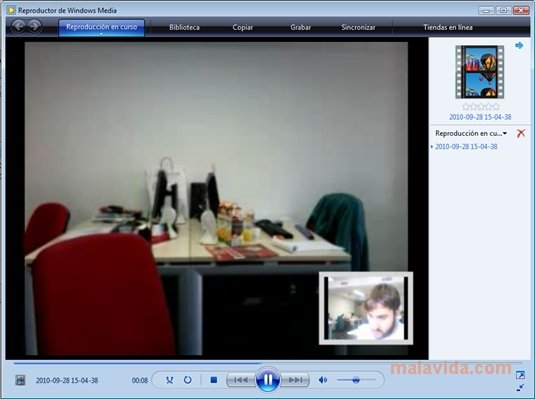535x399 pixels.
Task: Click the next track button
Action: [x=294, y=380]
